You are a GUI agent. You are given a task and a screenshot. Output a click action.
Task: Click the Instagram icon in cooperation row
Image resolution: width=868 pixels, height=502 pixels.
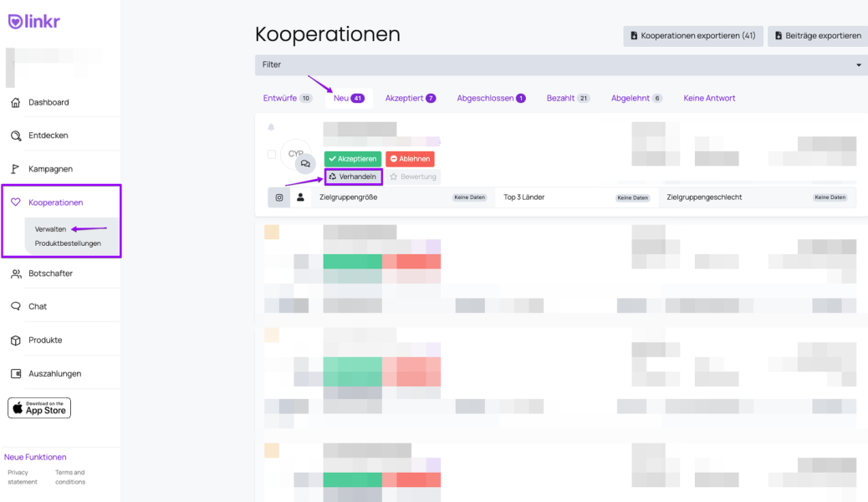pos(279,197)
